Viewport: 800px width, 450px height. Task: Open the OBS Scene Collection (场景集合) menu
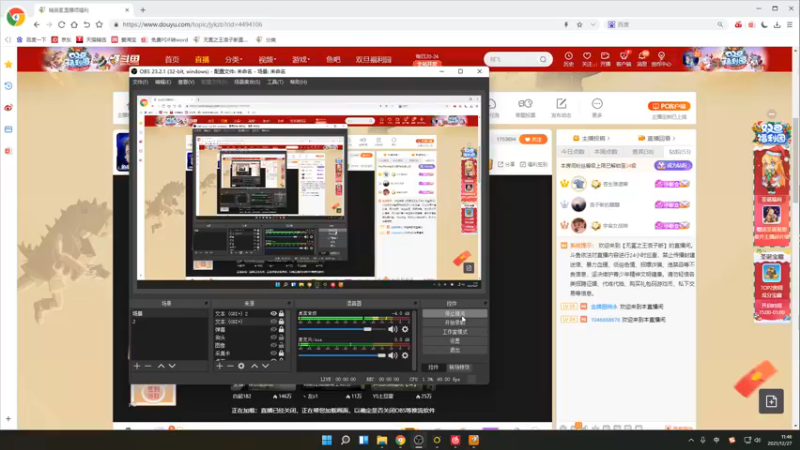(247, 82)
